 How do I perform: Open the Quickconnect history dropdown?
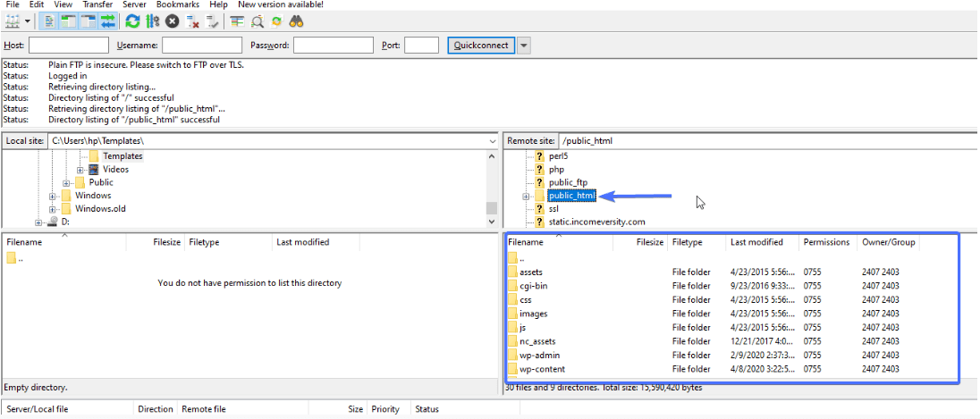pyautogui.click(x=524, y=45)
